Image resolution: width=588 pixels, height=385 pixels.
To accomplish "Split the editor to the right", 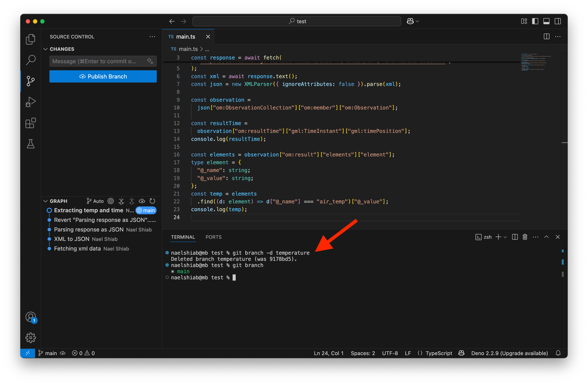I will tap(547, 37).
